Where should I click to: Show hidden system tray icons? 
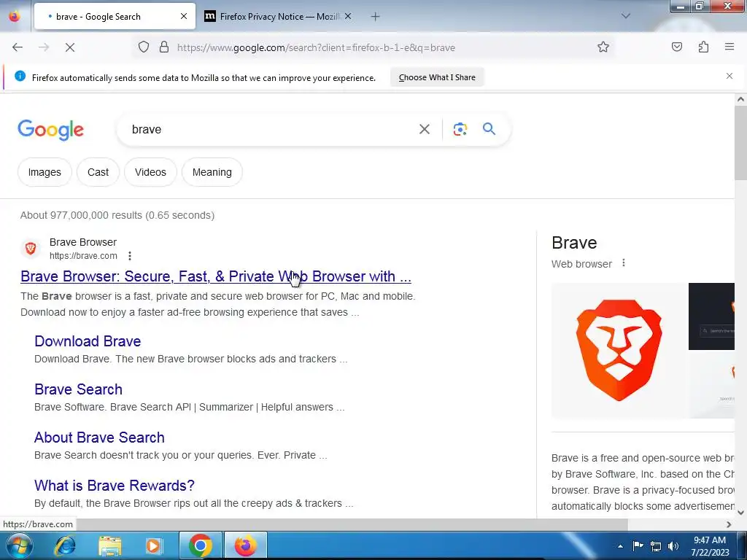tap(620, 546)
